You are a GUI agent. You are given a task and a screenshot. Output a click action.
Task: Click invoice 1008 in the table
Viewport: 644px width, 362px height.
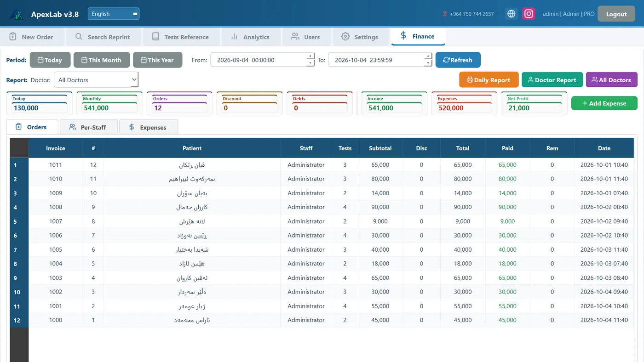[x=56, y=207]
